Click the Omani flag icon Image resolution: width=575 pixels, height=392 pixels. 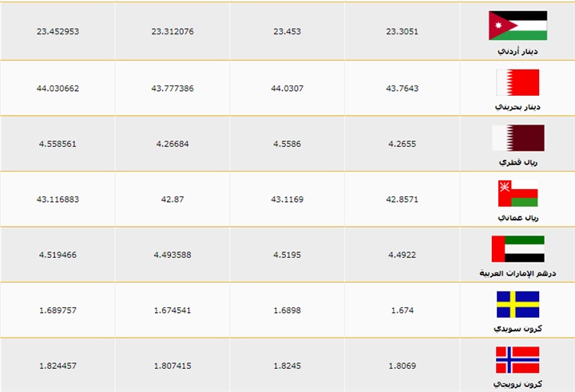click(517, 193)
